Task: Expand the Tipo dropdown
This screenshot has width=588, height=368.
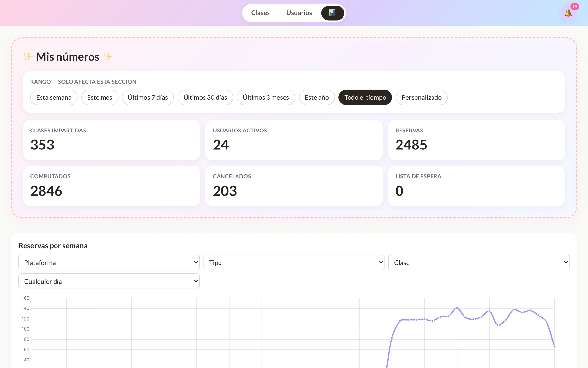Action: click(x=294, y=262)
